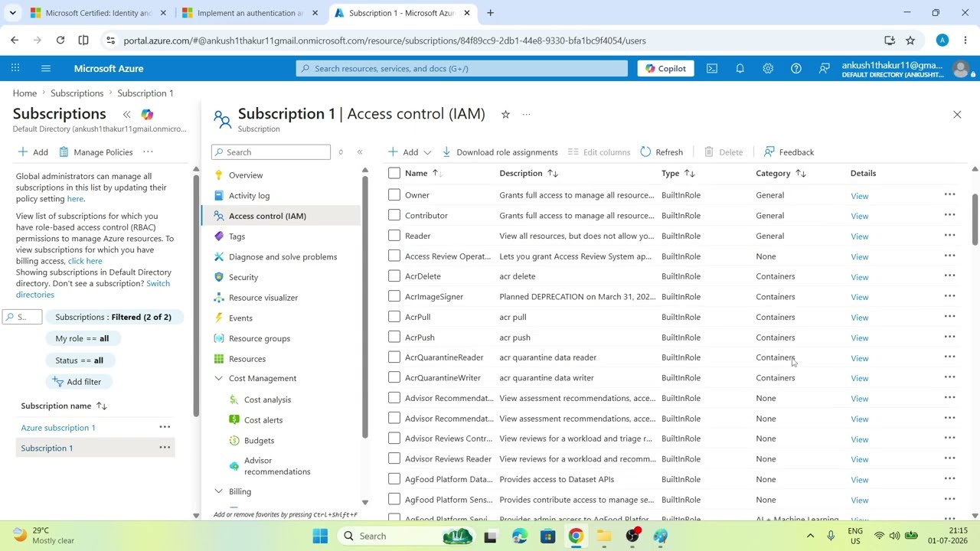Collapse the resource menu with double chevron
This screenshot has height=551, width=980.
pyautogui.click(x=360, y=152)
